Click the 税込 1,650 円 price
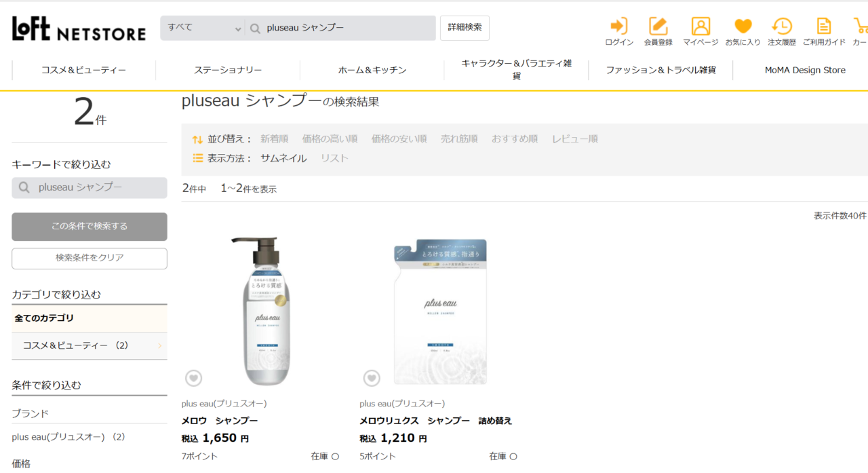Viewport: 868px width, 473px height. 215,438
